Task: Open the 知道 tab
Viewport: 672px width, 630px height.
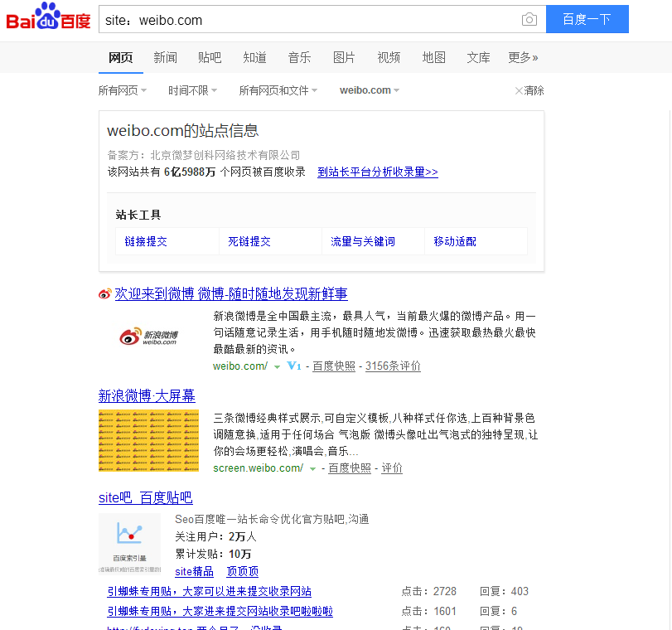Action: [x=254, y=57]
